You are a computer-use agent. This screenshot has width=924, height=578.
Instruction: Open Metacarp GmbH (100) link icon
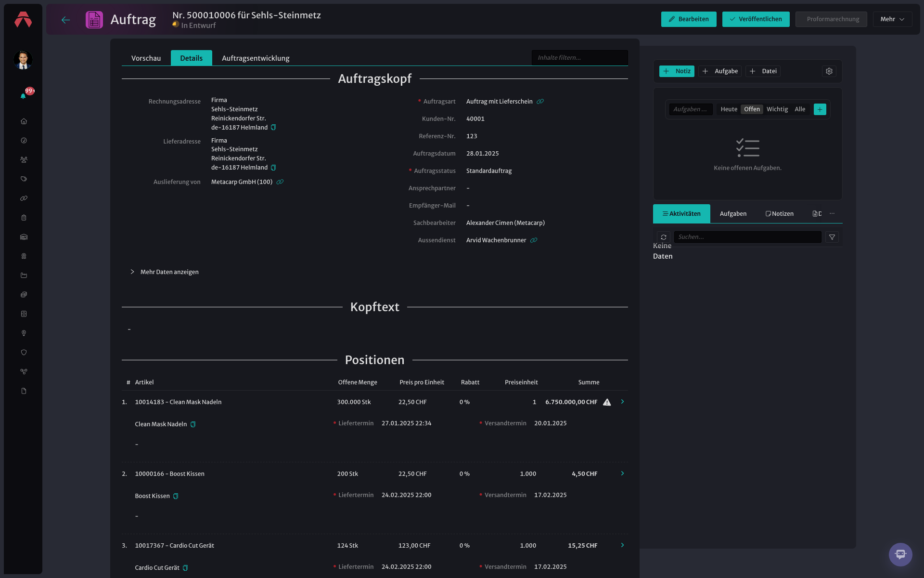tap(280, 182)
